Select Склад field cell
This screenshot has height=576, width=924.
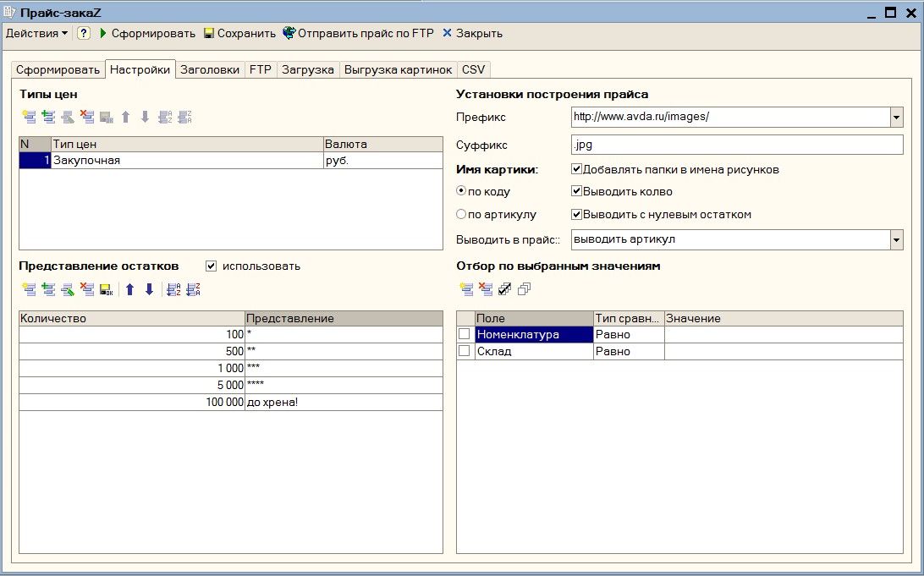coord(534,352)
